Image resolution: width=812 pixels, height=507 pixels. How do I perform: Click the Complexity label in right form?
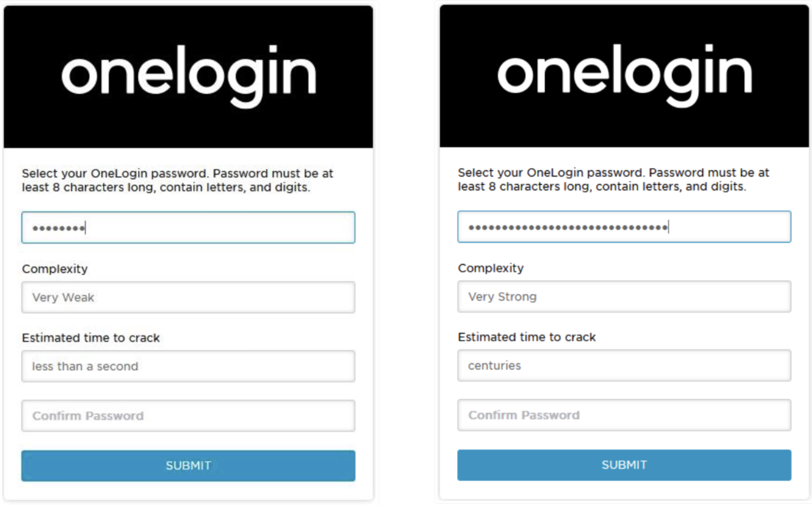[x=491, y=268]
